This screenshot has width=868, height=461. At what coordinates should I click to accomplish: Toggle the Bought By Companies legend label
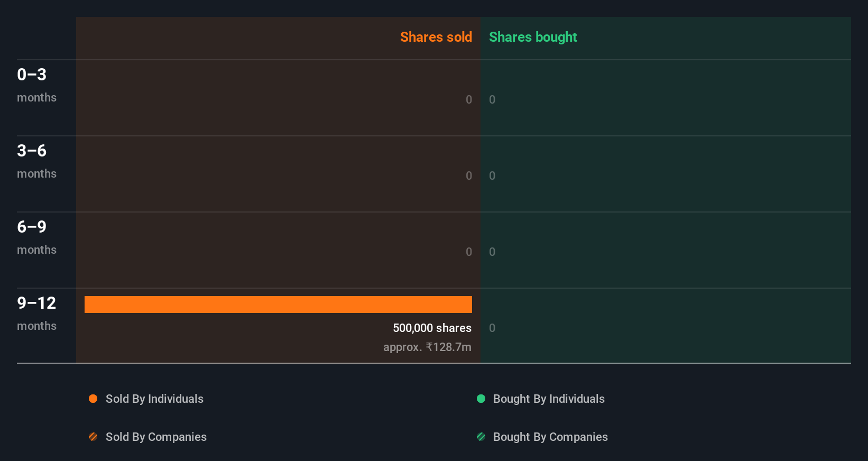point(550,437)
